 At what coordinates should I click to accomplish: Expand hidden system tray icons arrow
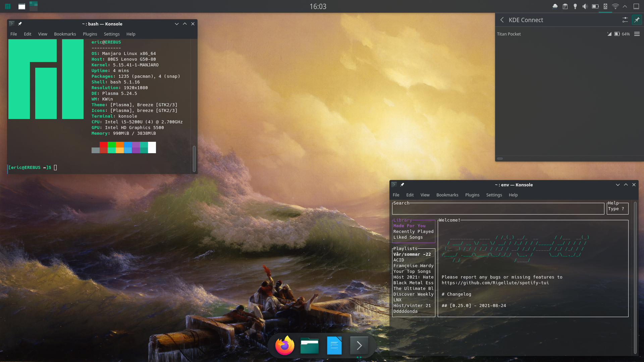(625, 6)
